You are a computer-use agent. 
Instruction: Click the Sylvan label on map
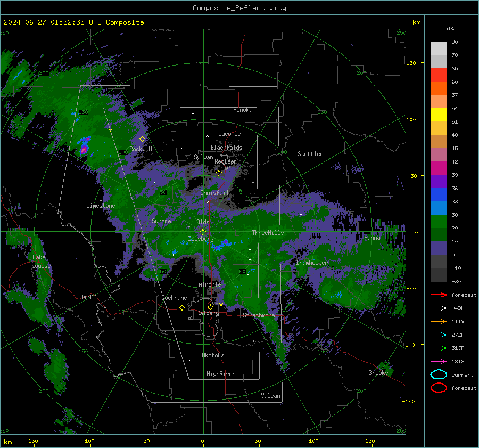click(x=203, y=157)
